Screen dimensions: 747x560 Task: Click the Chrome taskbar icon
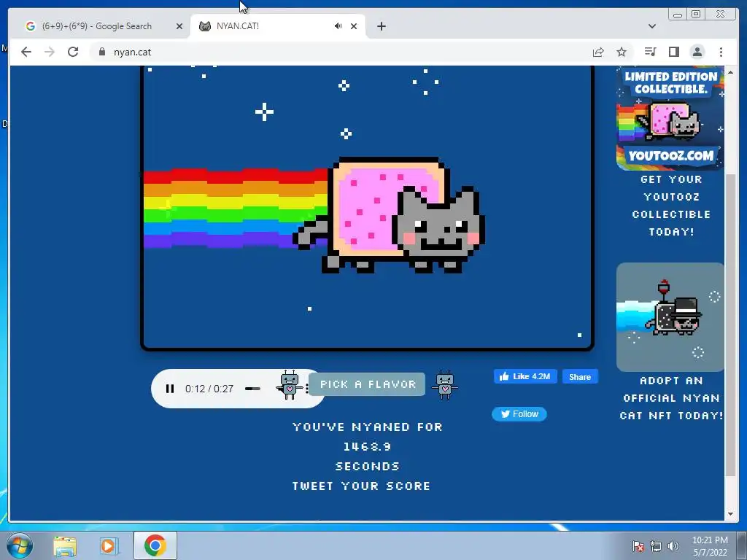(155, 545)
